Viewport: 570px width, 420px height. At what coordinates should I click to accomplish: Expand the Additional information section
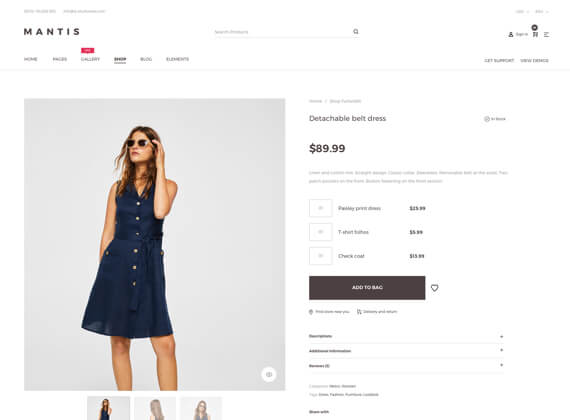click(406, 351)
